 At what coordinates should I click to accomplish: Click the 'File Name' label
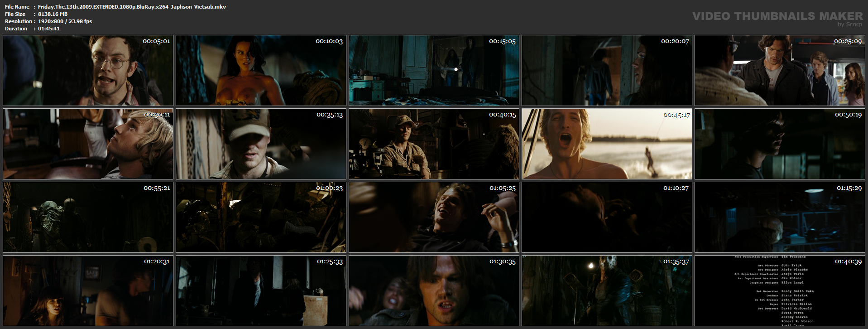pyautogui.click(x=17, y=7)
